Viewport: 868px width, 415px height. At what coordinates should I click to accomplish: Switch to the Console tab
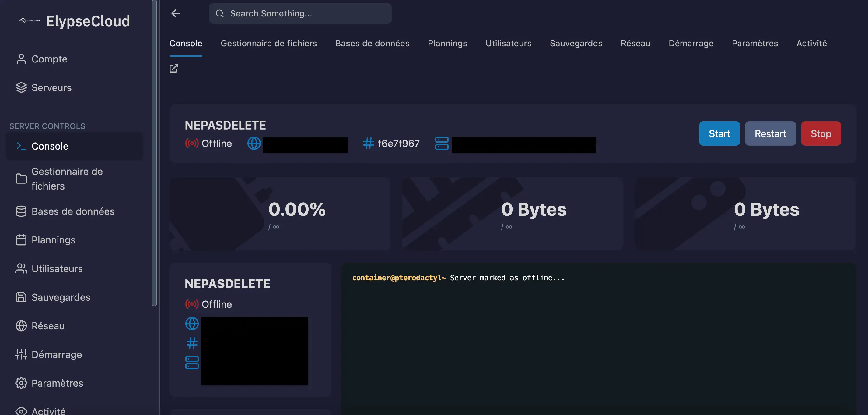pyautogui.click(x=186, y=44)
